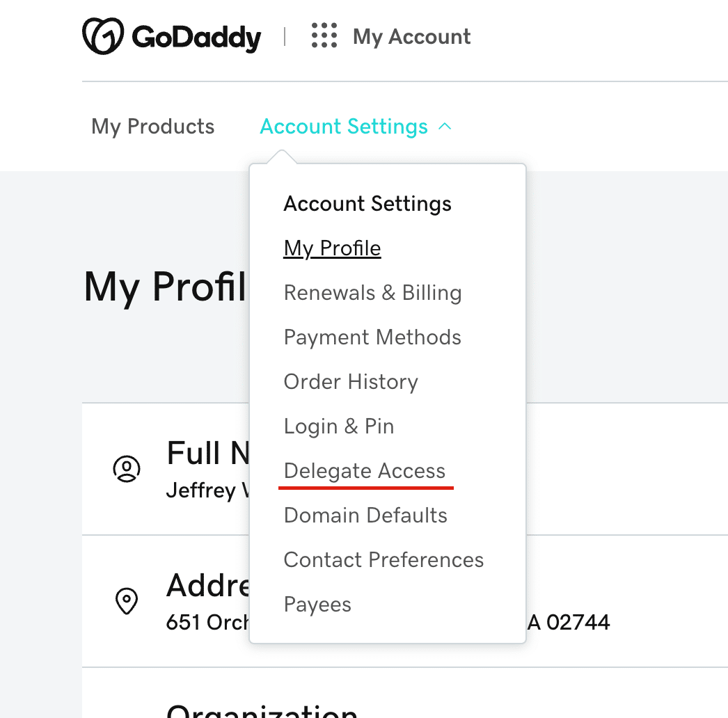Click the waffle menu next to My Account
Viewport: 728px width, 718px height.
pos(323,36)
